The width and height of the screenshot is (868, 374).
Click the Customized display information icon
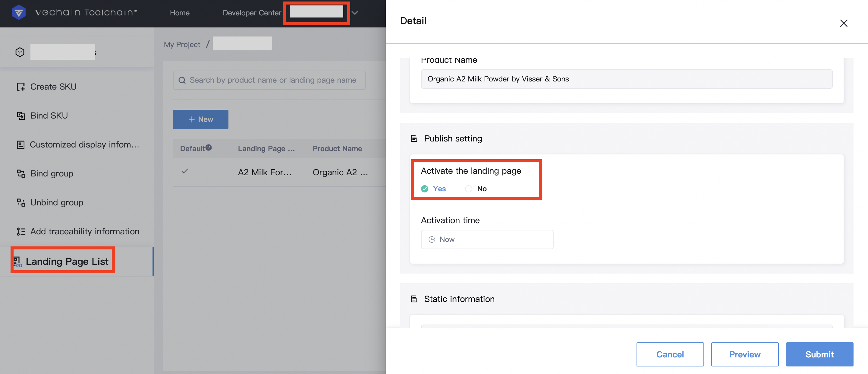pyautogui.click(x=20, y=145)
